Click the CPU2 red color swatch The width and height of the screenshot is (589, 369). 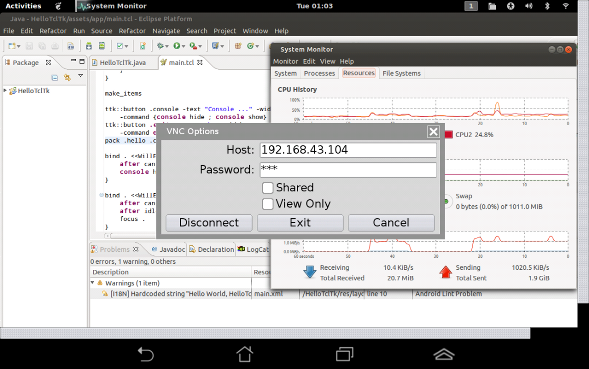pyautogui.click(x=449, y=135)
